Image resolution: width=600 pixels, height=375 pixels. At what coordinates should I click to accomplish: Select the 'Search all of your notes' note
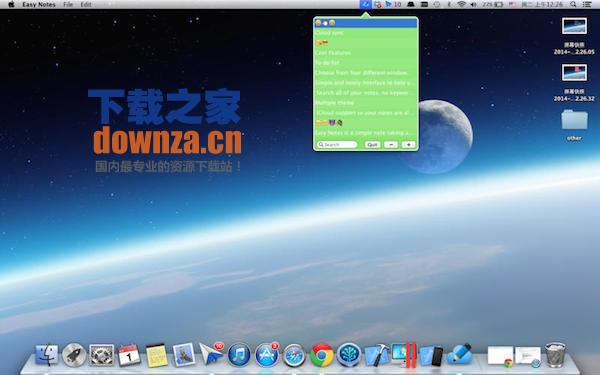365,93
